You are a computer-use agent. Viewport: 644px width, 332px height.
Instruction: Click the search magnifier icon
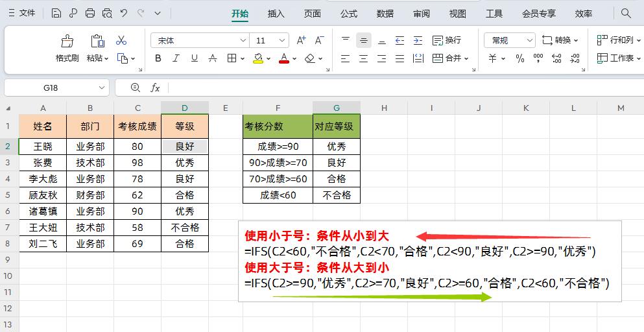coord(626,13)
